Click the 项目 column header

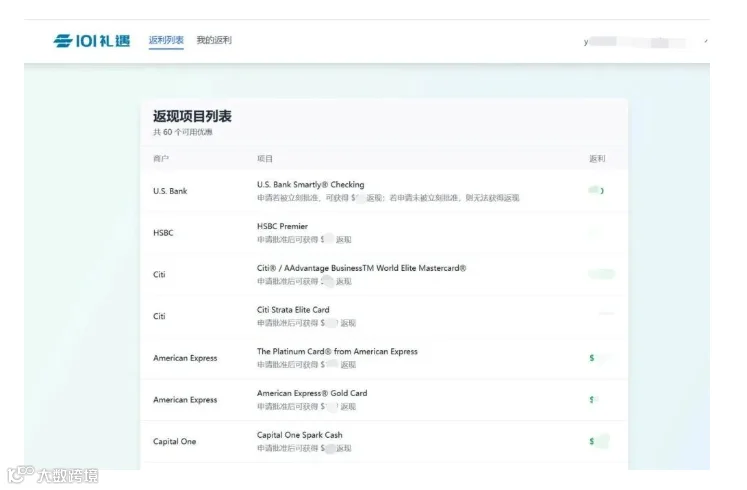pyautogui.click(x=265, y=159)
